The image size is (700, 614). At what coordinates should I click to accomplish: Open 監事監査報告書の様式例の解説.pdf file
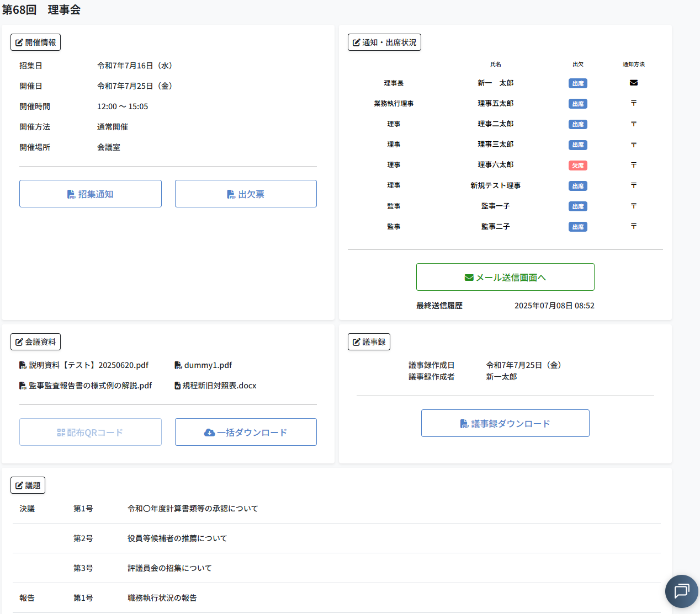point(90,386)
